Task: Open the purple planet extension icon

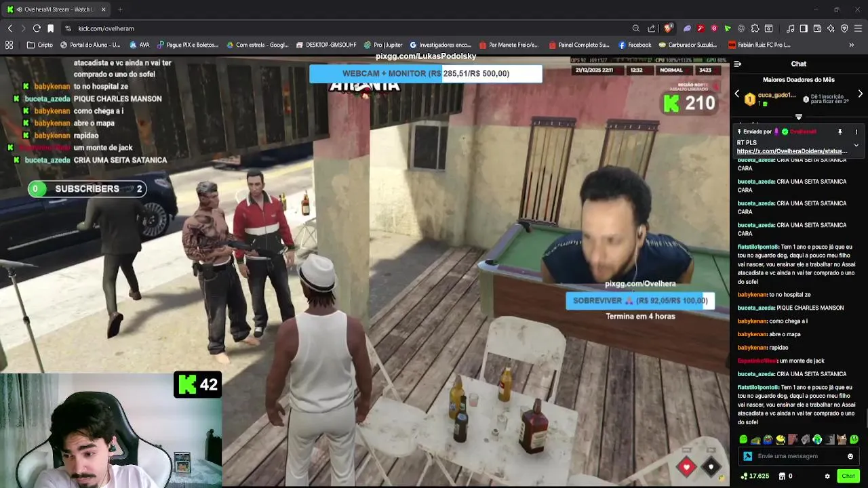Action: 687,28
